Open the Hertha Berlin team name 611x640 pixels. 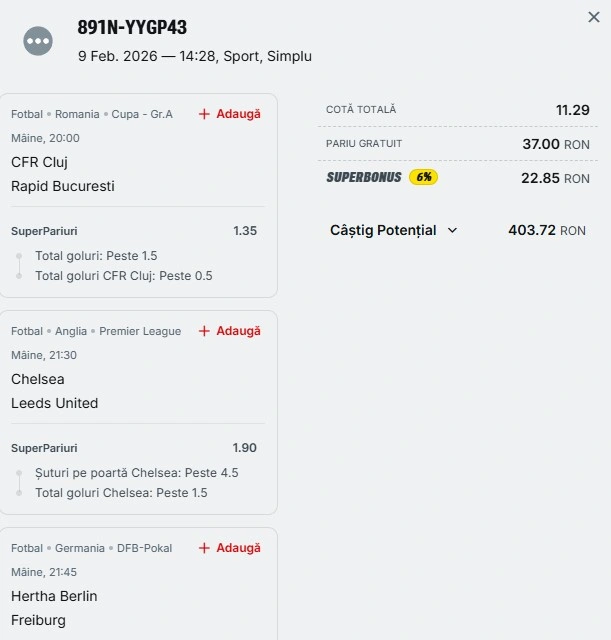(x=54, y=596)
